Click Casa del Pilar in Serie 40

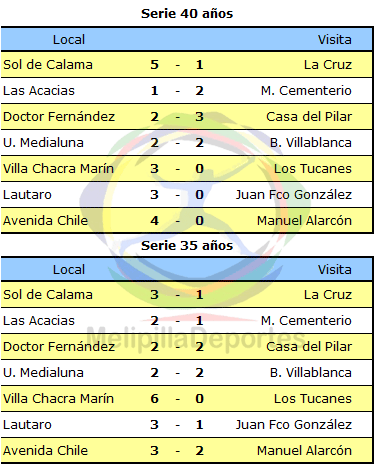click(309, 117)
